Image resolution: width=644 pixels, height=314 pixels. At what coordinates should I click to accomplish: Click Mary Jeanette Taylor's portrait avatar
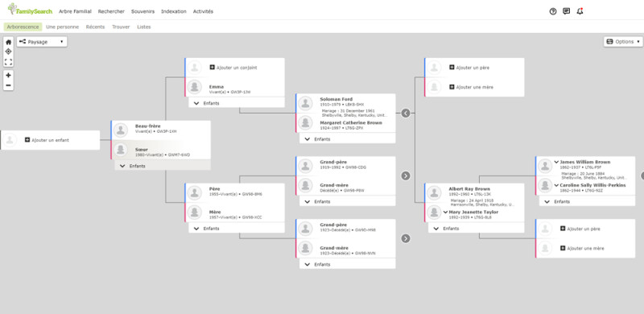(434, 212)
